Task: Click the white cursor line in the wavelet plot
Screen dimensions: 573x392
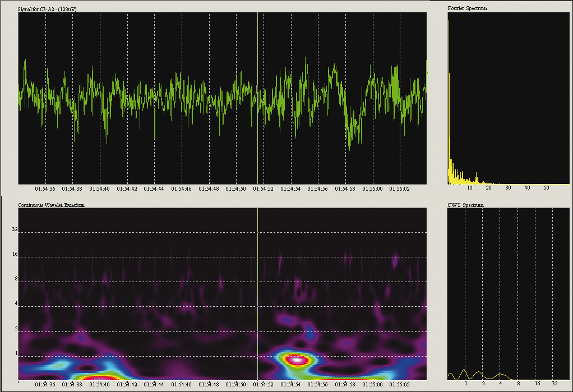Action: tap(257, 292)
